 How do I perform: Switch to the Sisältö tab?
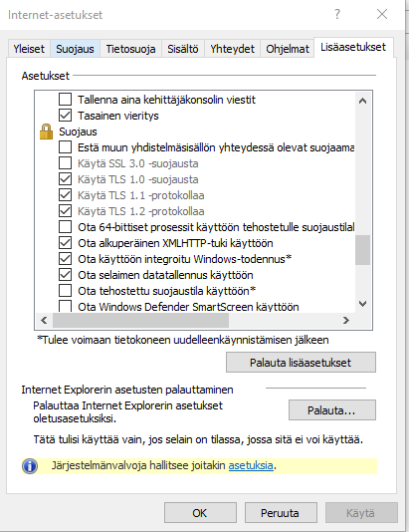(183, 49)
